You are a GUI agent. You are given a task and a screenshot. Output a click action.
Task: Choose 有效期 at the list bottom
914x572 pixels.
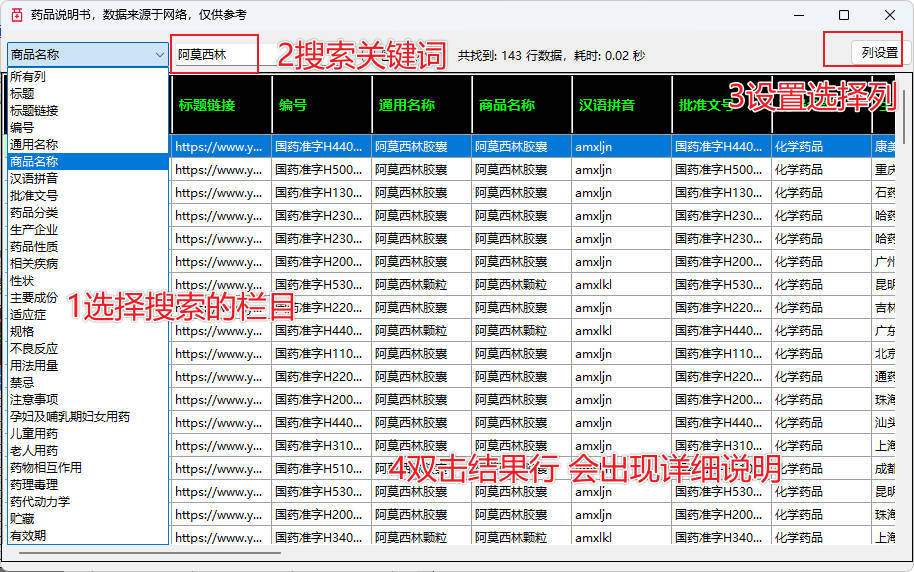pyautogui.click(x=28, y=536)
